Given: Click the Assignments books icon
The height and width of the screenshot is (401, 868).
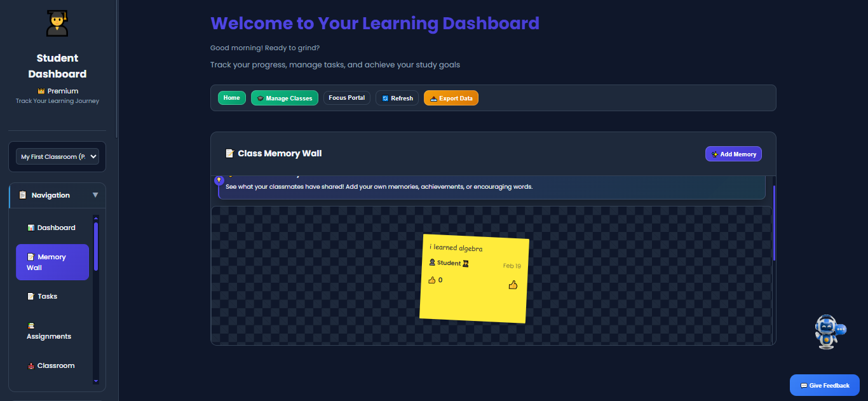Looking at the screenshot, I should pos(31,325).
